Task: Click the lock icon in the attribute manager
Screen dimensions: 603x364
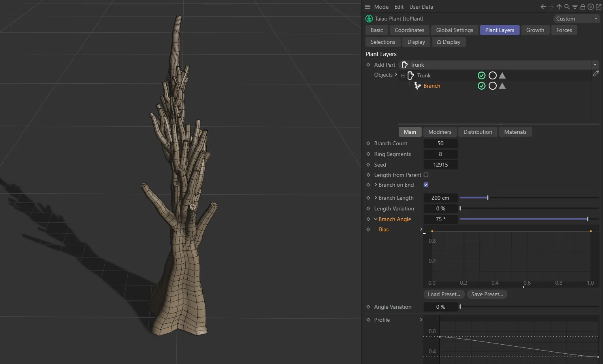Action: (582, 7)
